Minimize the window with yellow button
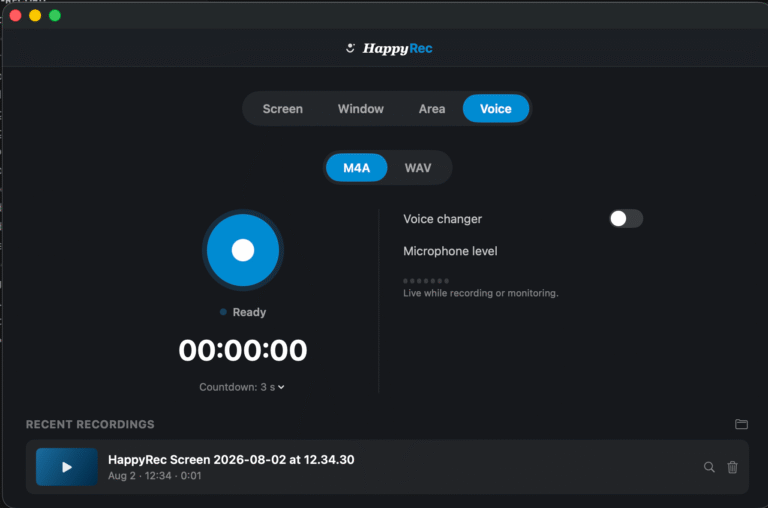The height and width of the screenshot is (508, 768). (x=35, y=16)
